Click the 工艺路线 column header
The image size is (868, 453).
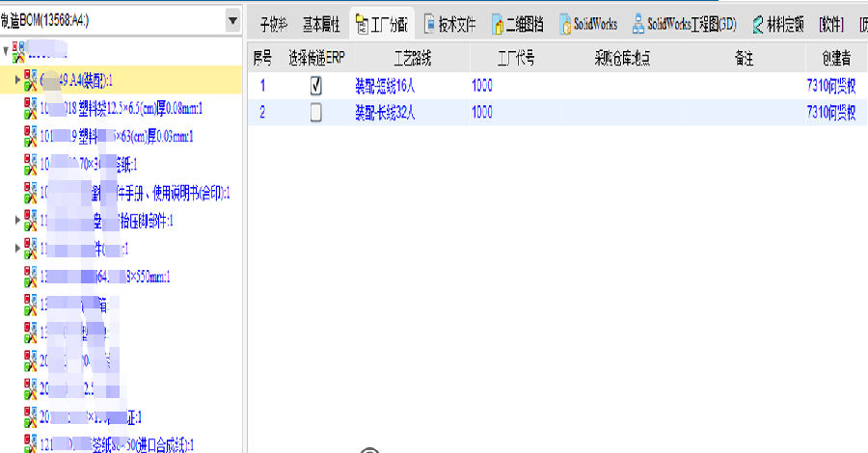(x=413, y=58)
